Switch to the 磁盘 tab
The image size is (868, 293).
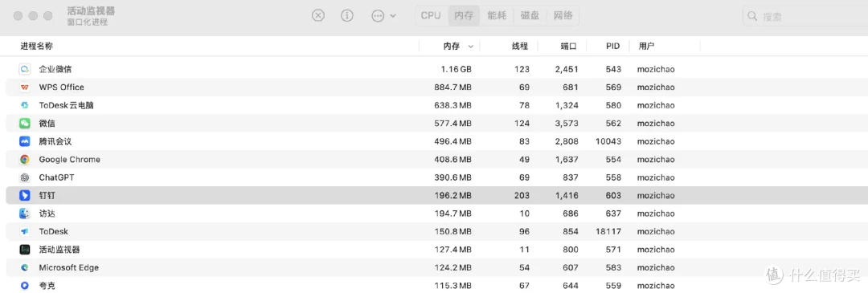click(530, 15)
